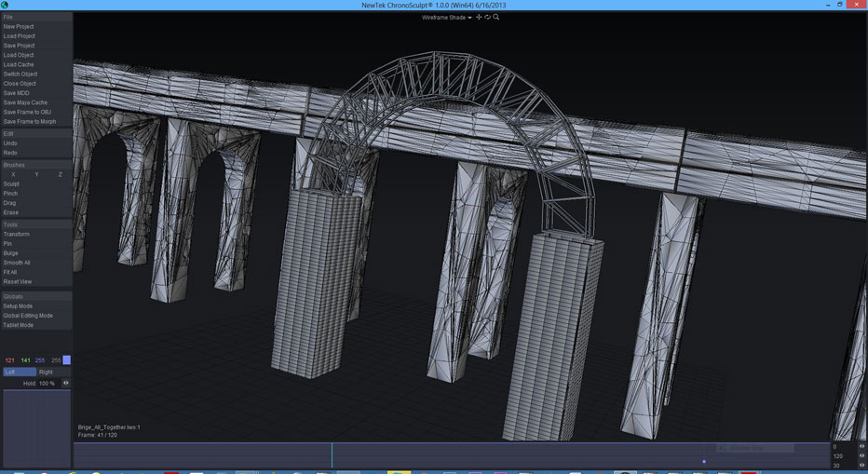Click the arrows icon beside Hold 100 %
Image resolution: width=868 pixels, height=474 pixels.
(x=66, y=383)
